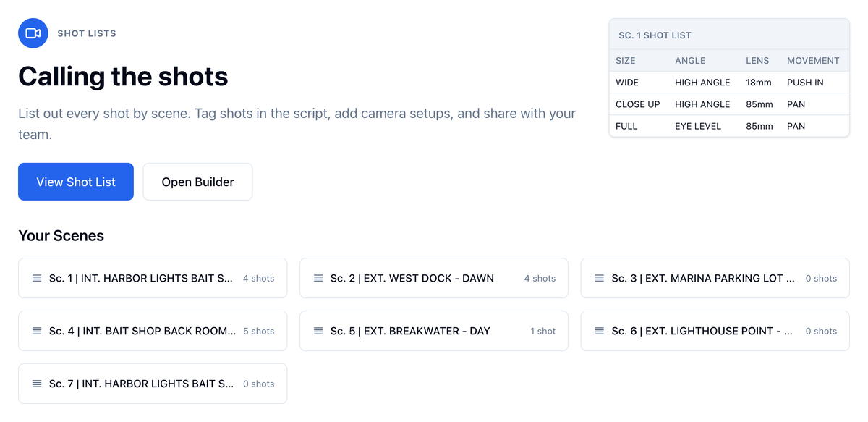Click the Calling the shots heading
Image resolution: width=868 pixels, height=422 pixels.
pos(123,77)
